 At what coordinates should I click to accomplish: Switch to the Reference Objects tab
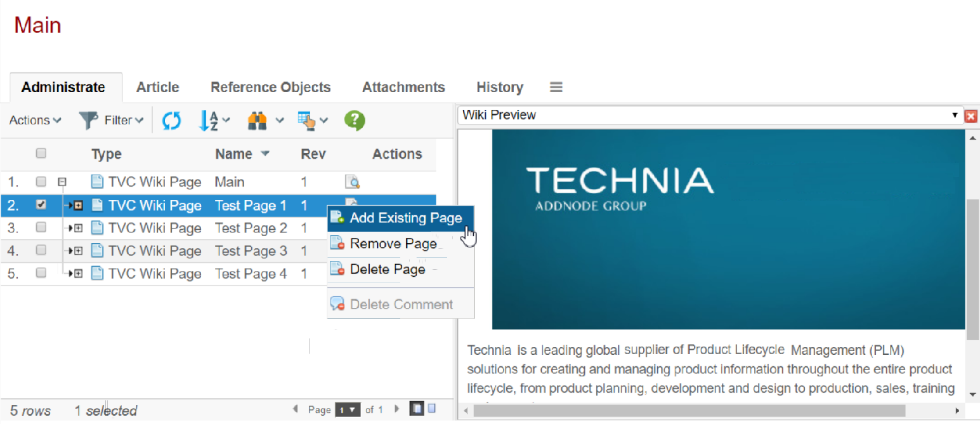[270, 87]
